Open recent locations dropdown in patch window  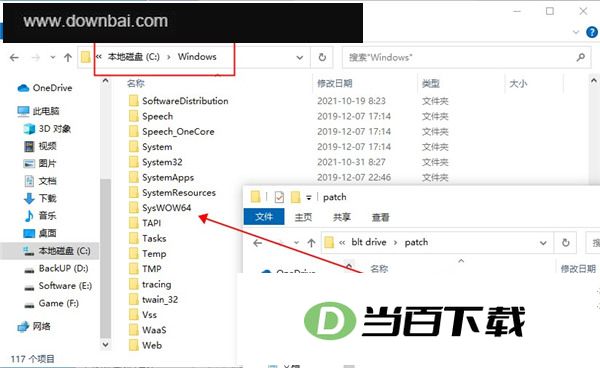(296, 243)
